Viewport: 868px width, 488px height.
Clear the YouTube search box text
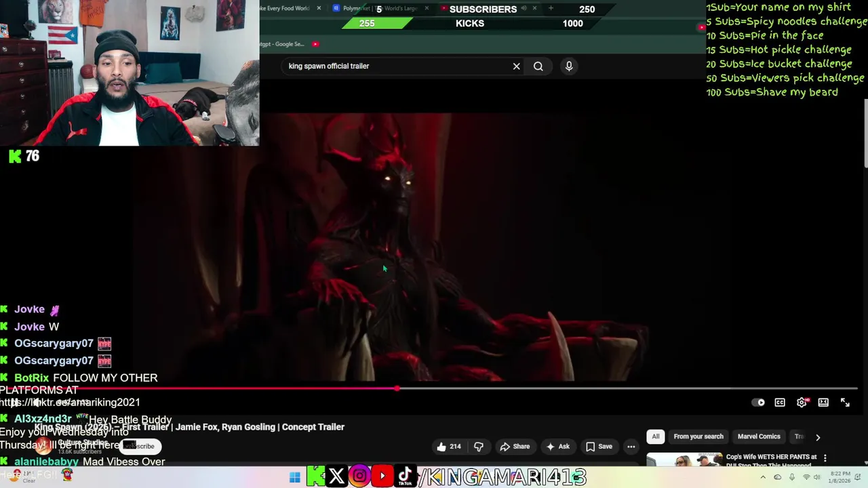[516, 66]
